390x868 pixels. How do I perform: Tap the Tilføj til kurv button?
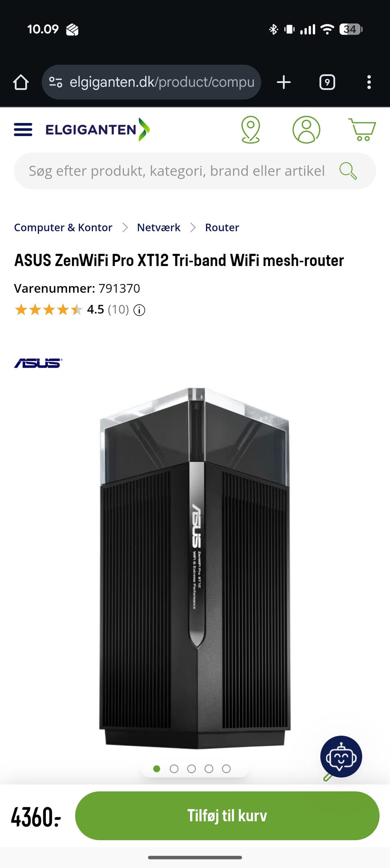[x=227, y=816]
